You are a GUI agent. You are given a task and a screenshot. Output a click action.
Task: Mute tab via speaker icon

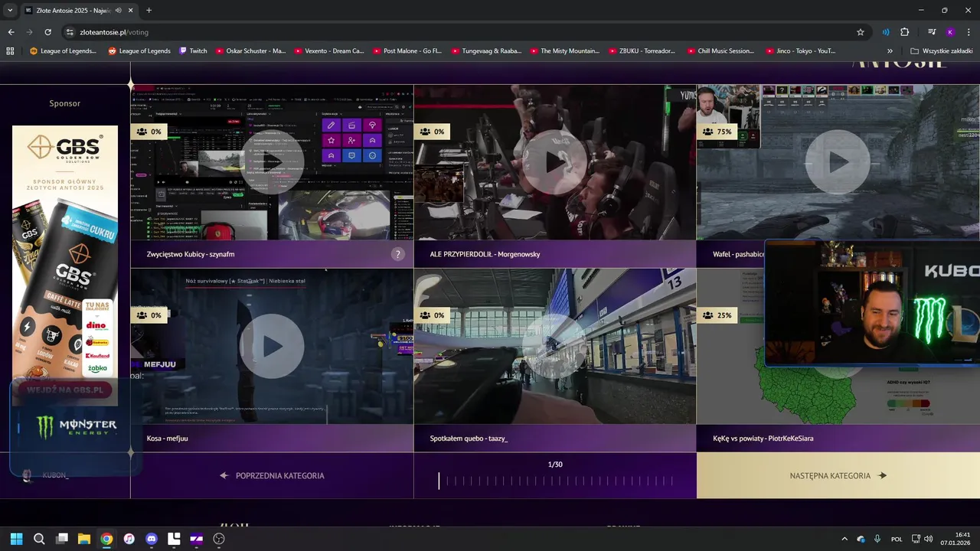117,11
